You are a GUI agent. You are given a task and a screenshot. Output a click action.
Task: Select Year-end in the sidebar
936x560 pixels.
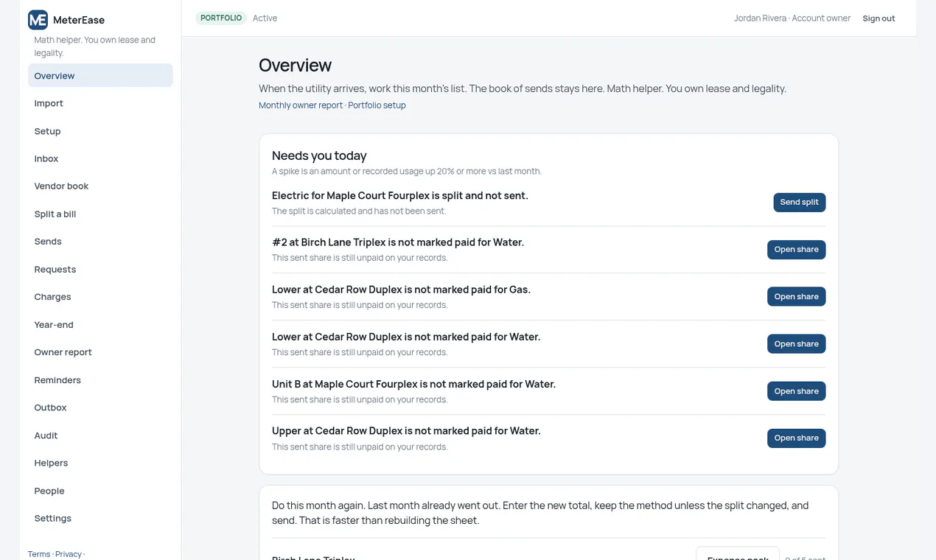pyautogui.click(x=100, y=324)
